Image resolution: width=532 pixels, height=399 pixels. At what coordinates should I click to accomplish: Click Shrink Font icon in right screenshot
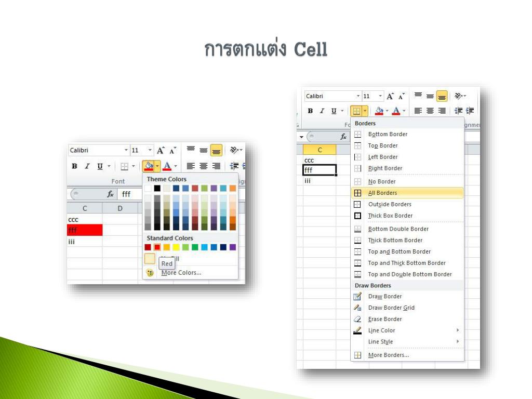click(402, 97)
